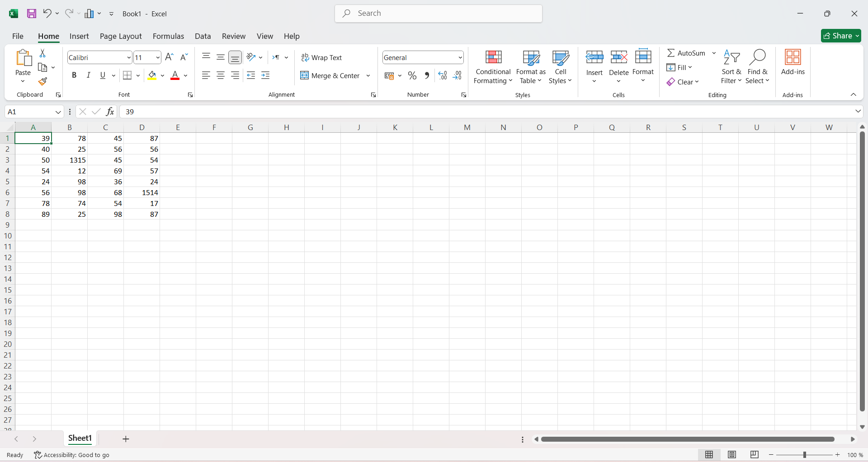Viewport: 868px width, 462px height.
Task: Collapse the ribbon with chevron
Action: pos(854,94)
